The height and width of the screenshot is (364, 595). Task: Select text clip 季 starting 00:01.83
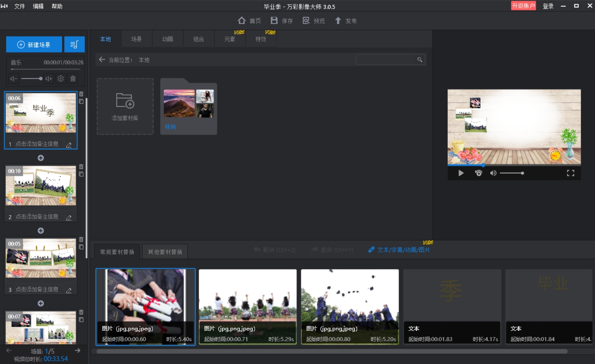pos(452,307)
